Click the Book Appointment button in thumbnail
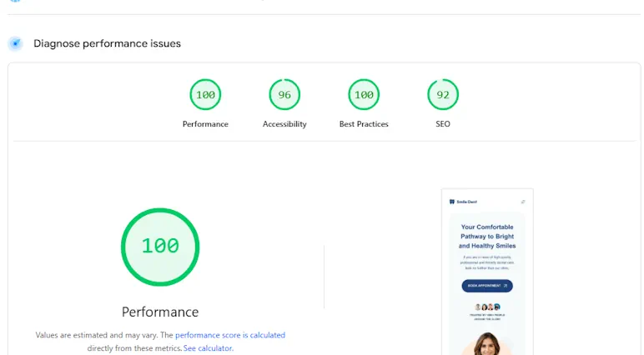Viewport: 644px width, 355px height. pyautogui.click(x=487, y=286)
